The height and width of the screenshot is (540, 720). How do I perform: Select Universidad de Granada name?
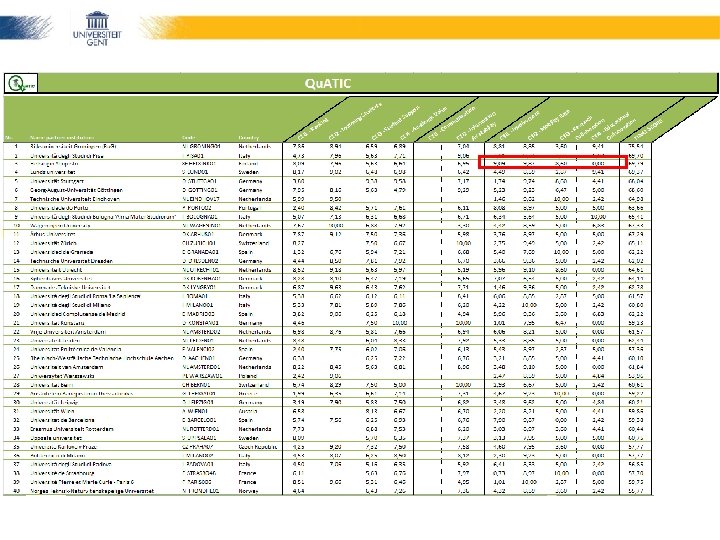(x=62, y=252)
